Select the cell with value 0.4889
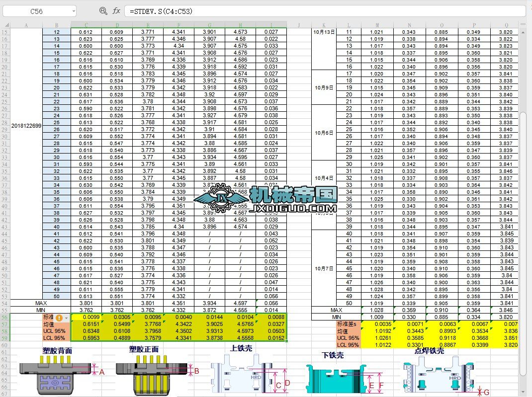This screenshot has height=397, width=532. click(117, 338)
